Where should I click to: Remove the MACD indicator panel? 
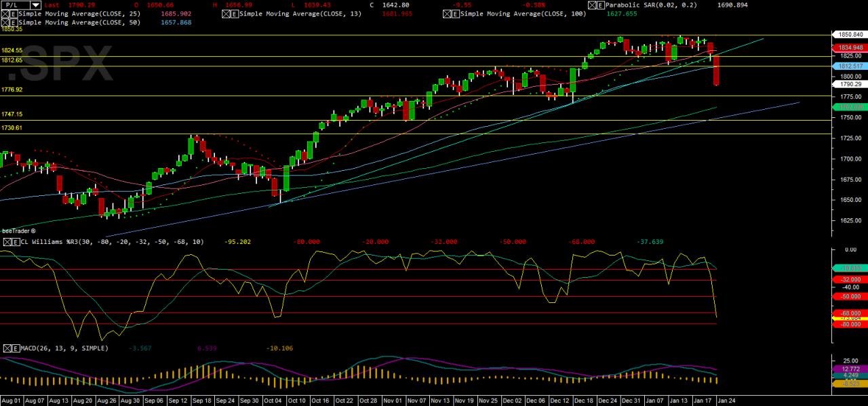point(7,348)
